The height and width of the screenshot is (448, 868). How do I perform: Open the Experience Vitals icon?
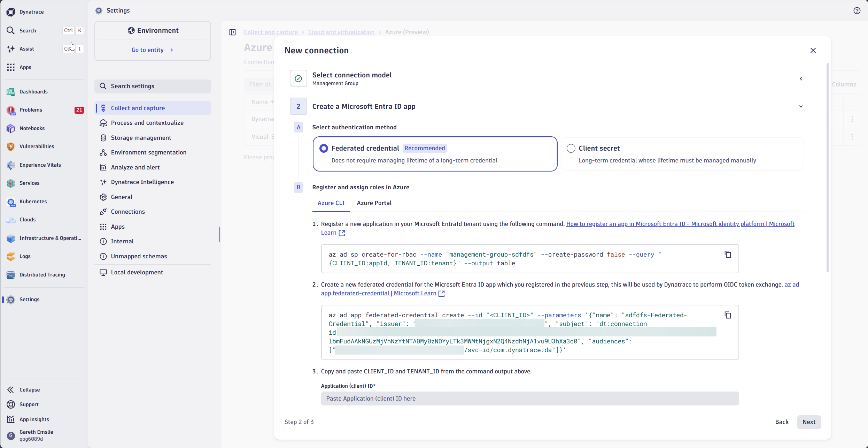click(11, 165)
